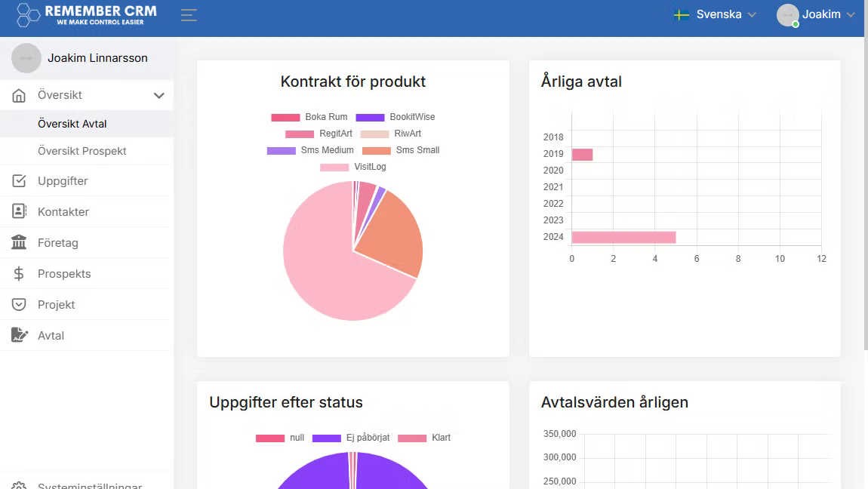Toggle the Boka Rum legend entry
Image resolution: width=868 pixels, height=489 pixels.
point(309,117)
